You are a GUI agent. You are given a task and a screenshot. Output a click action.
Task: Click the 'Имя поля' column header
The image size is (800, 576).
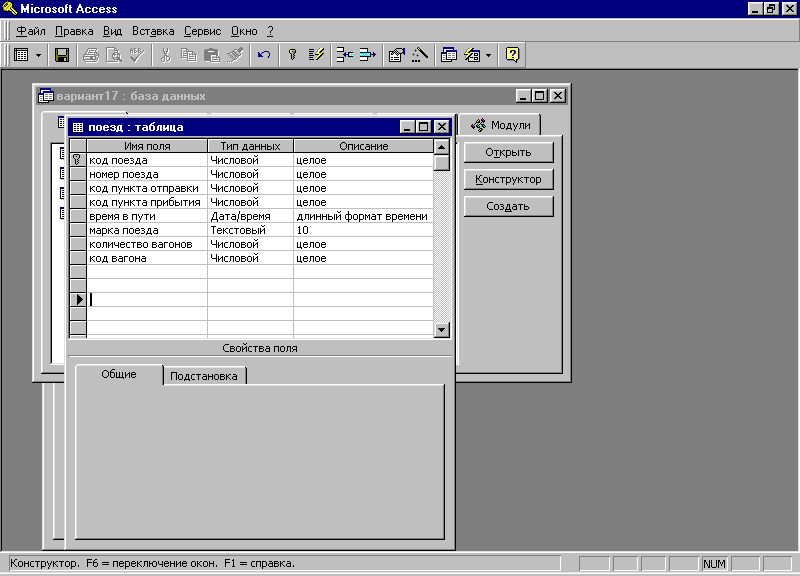click(x=147, y=146)
